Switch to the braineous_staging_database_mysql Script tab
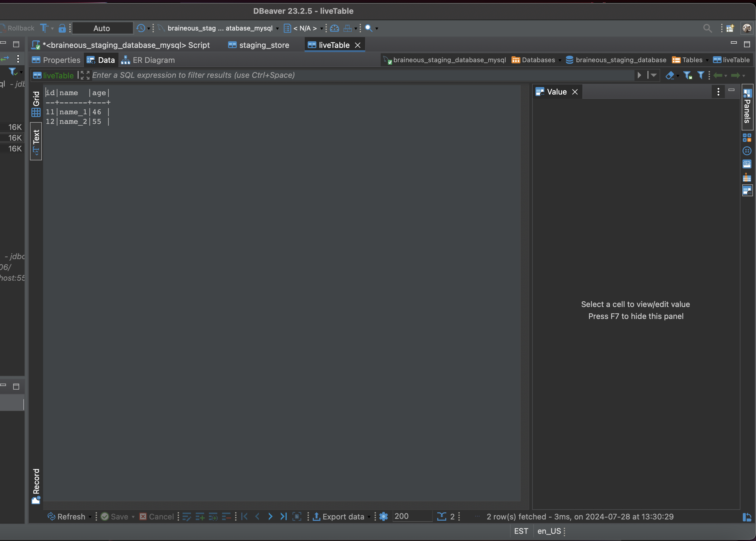 (x=121, y=45)
